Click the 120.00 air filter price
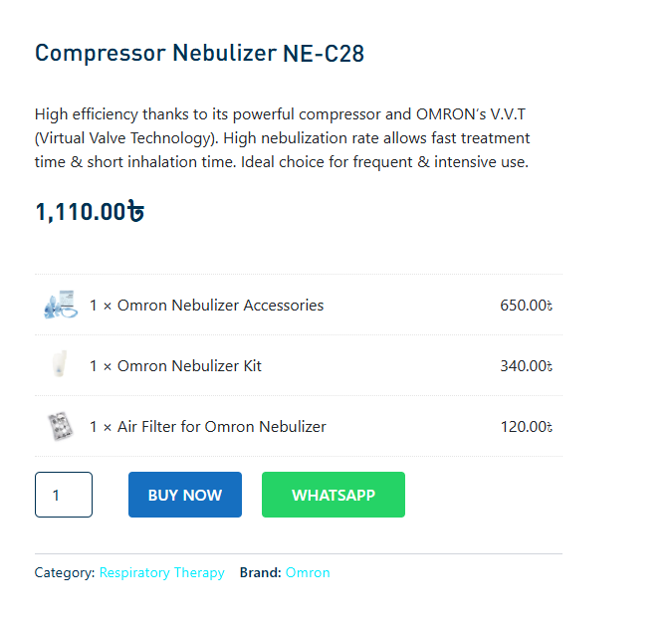Screen dimensions: 672x626 click(524, 427)
